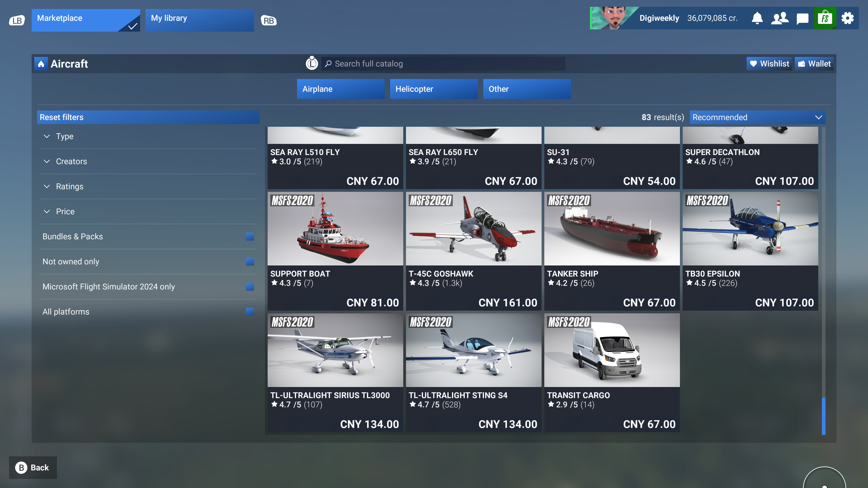Click the 36,079,085 cr. balance
Viewport: 868px width, 488px height.
pyautogui.click(x=712, y=18)
